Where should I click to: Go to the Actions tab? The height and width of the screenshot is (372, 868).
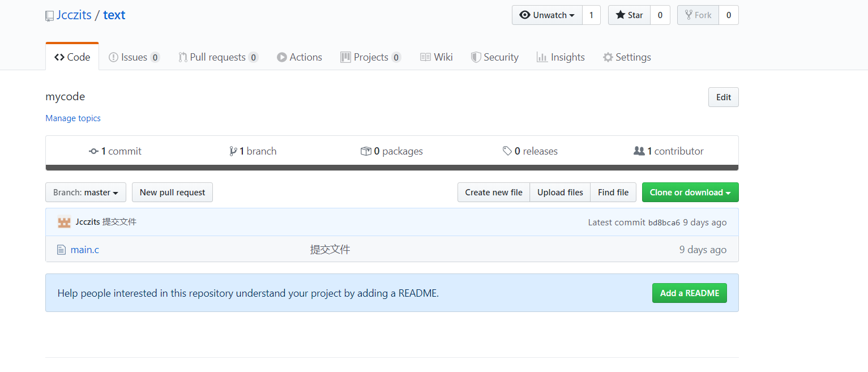(300, 57)
